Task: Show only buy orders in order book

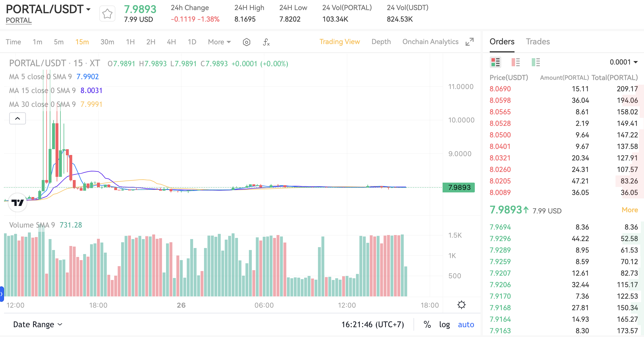Action: [536, 62]
